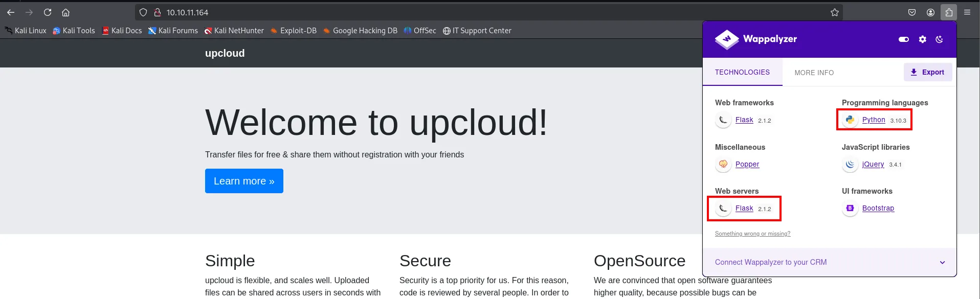Click the 'Programming languages' category label
This screenshot has width=980, height=299.
(885, 103)
